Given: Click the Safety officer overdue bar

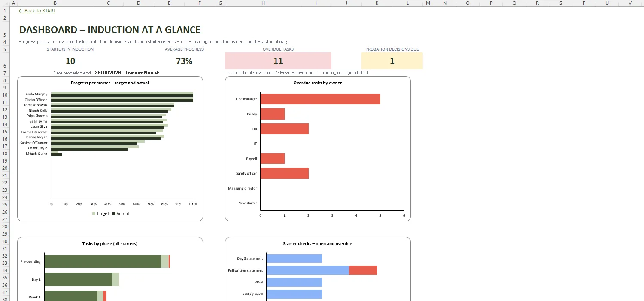Looking at the screenshot, I should [285, 173].
